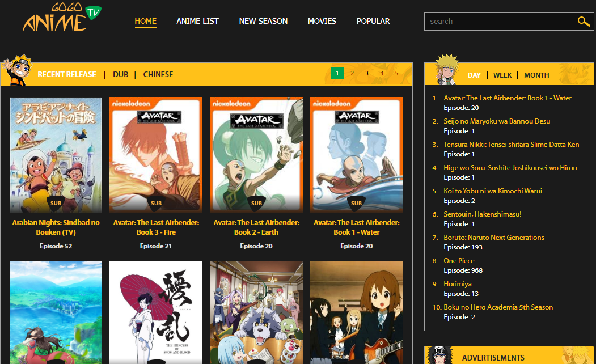This screenshot has width=596, height=364.
Task: Open Arabian Nights: Sindbad no Bouken title link
Action: pos(56,227)
